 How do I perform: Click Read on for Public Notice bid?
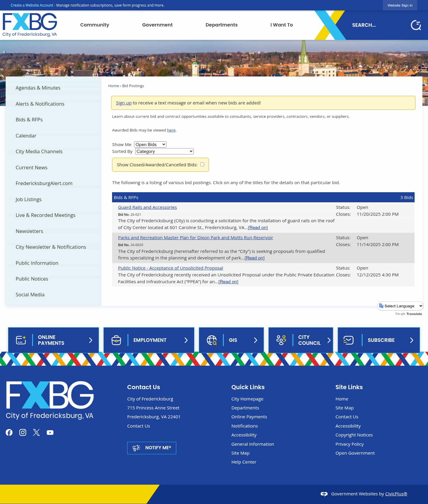(228, 282)
